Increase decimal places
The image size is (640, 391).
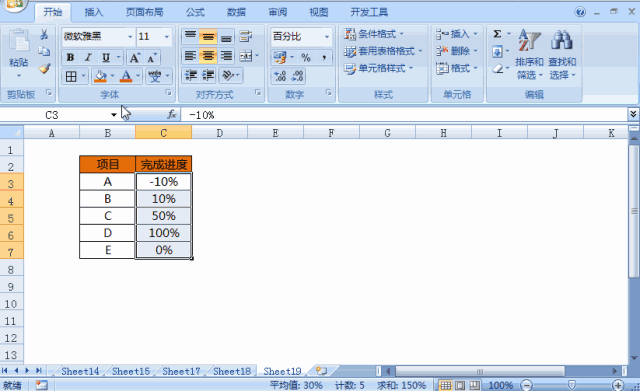pyautogui.click(x=280, y=76)
